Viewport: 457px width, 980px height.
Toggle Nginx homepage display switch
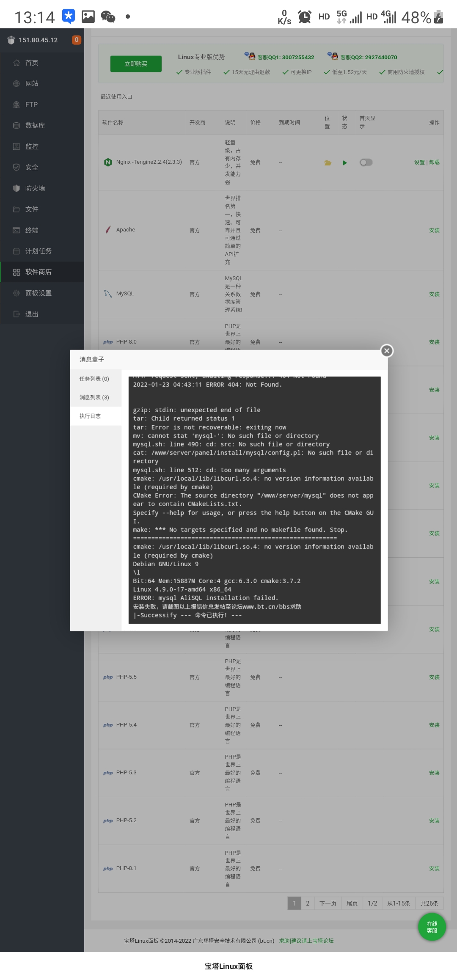366,162
